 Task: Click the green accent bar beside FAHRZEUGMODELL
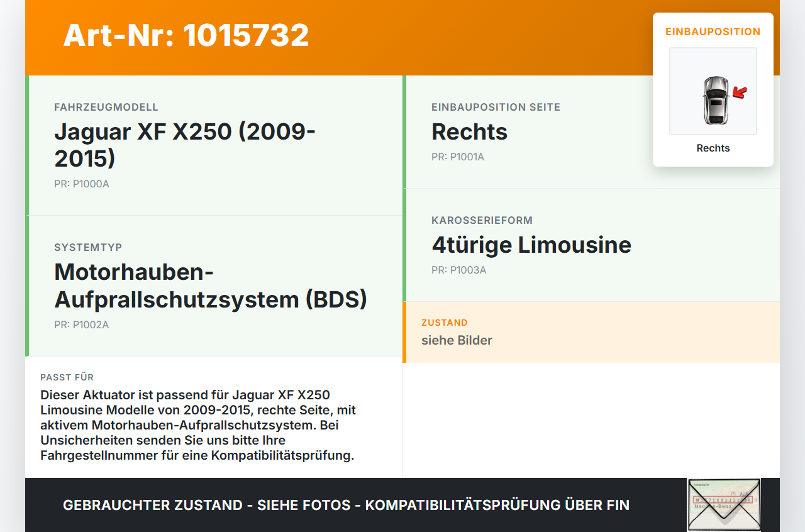point(26,145)
